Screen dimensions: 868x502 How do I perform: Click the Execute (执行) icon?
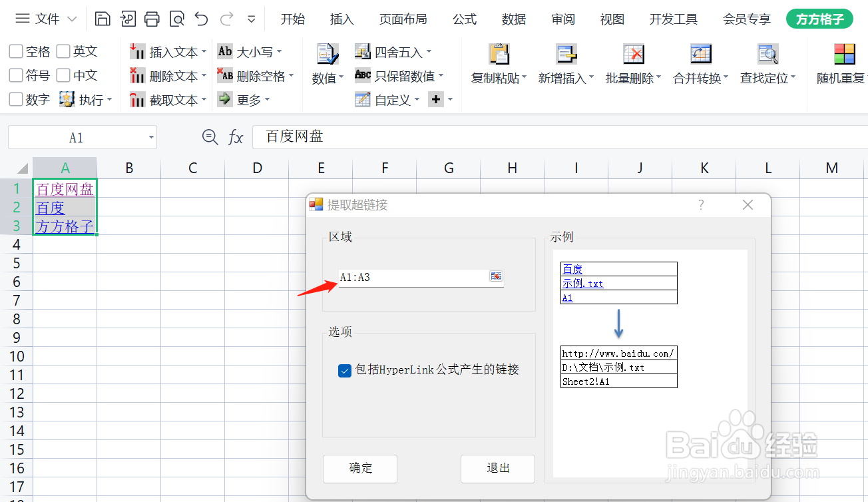pyautogui.click(x=67, y=99)
